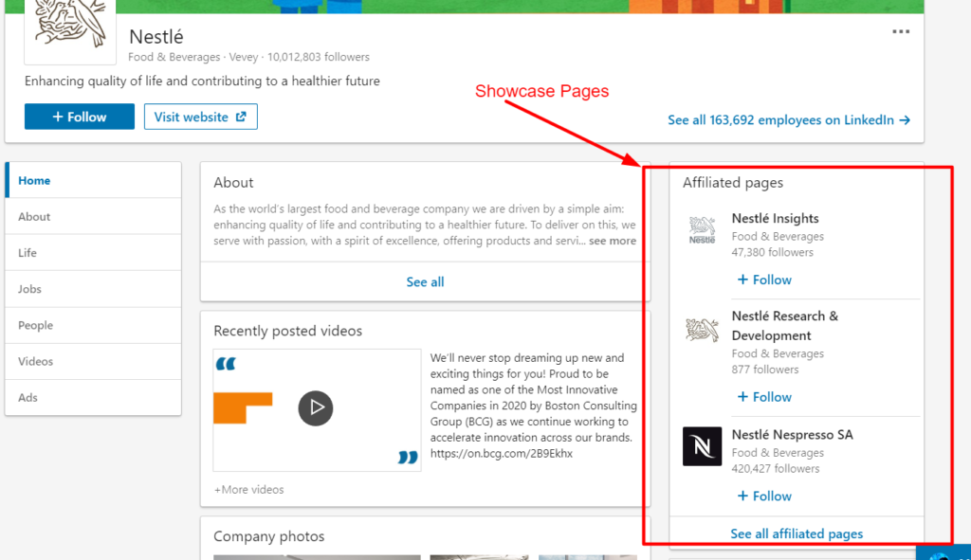Open the Nestlé Insights page link
Screen dimensions: 971x560
pyautogui.click(x=775, y=219)
